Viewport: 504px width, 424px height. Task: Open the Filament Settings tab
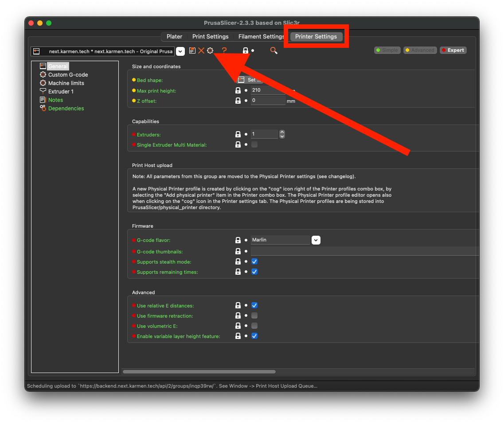click(x=261, y=37)
